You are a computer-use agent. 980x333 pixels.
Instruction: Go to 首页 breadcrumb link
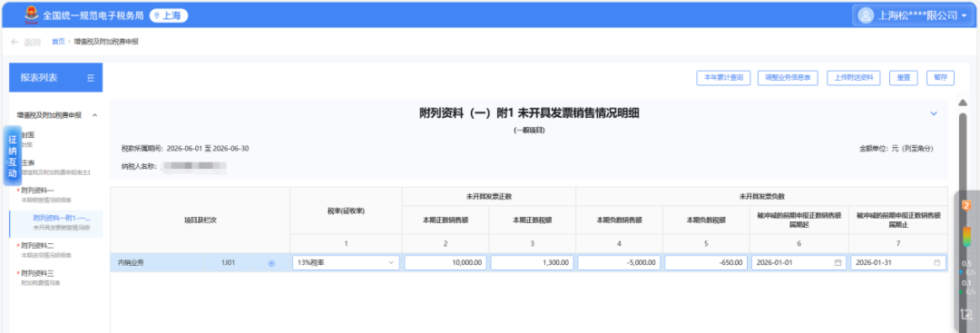pyautogui.click(x=58, y=42)
